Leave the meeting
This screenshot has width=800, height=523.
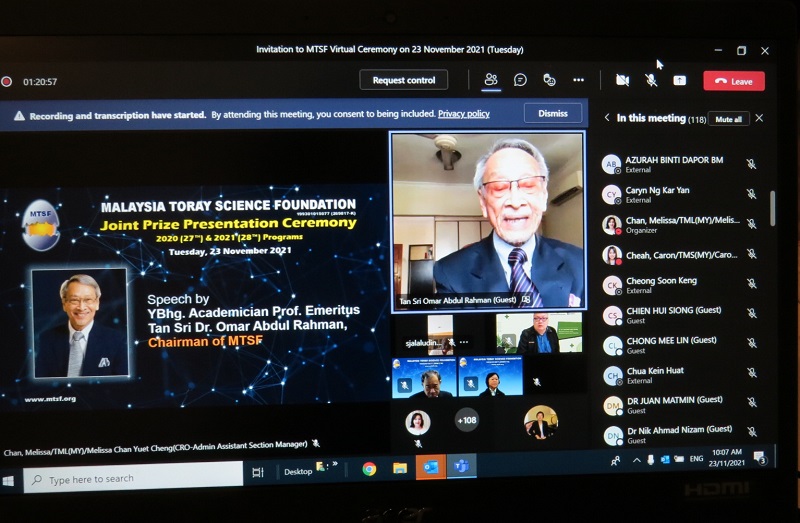coord(734,81)
